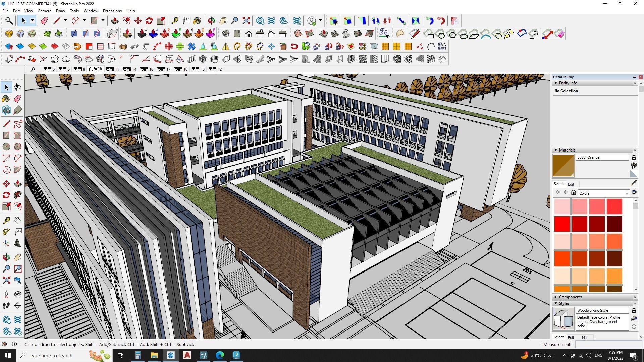Close the Entity Info panel
The image size is (644, 362).
click(x=635, y=83)
